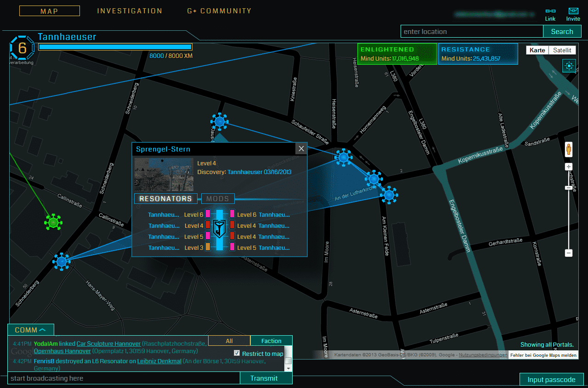Click the map zoom slider handle
The height and width of the screenshot is (388, 588).
pyautogui.click(x=569, y=187)
